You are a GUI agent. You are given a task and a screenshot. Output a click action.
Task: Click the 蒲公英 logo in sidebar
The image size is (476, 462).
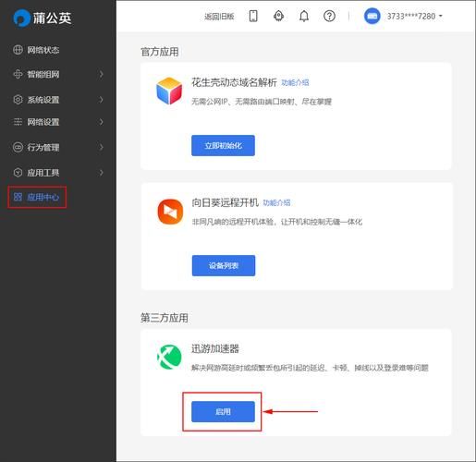click(x=43, y=18)
